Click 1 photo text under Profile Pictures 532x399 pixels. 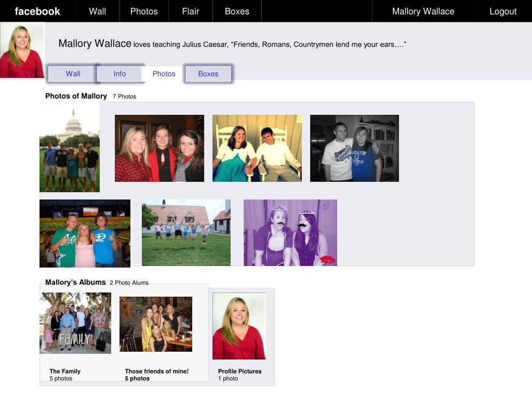[x=228, y=378]
